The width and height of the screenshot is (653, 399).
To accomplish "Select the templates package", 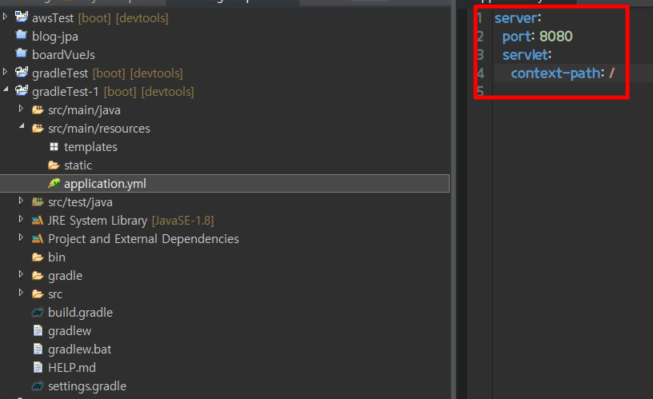I will point(90,147).
